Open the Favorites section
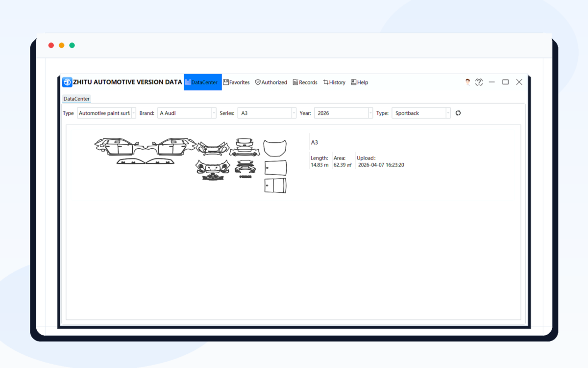Screen dimensions: 588x368 236,82
